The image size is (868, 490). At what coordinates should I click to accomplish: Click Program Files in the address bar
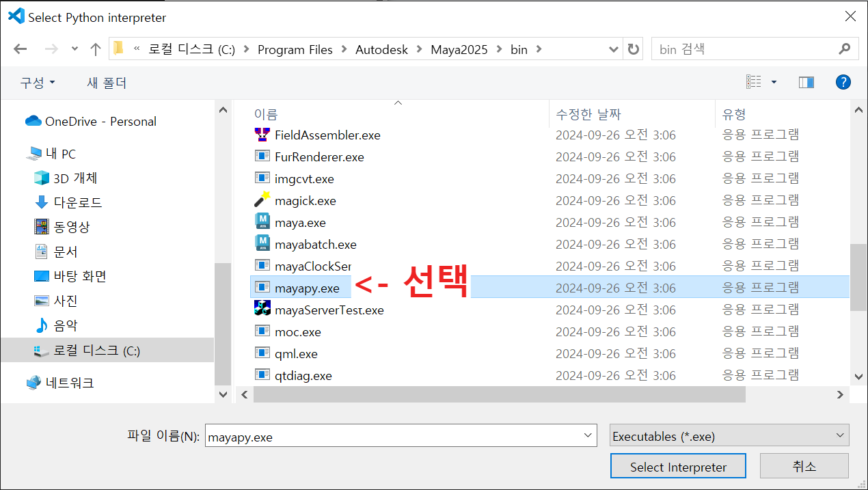click(x=295, y=49)
